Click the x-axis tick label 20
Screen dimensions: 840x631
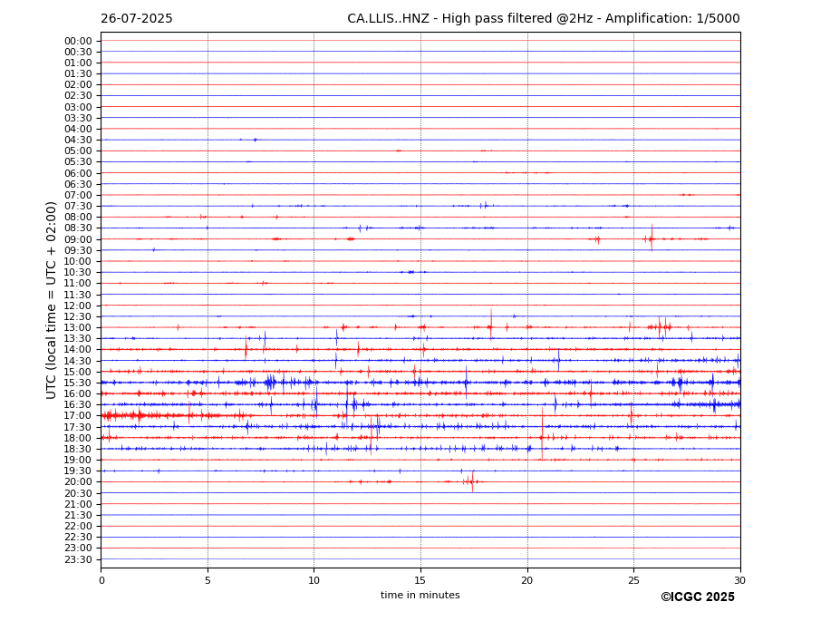527,580
